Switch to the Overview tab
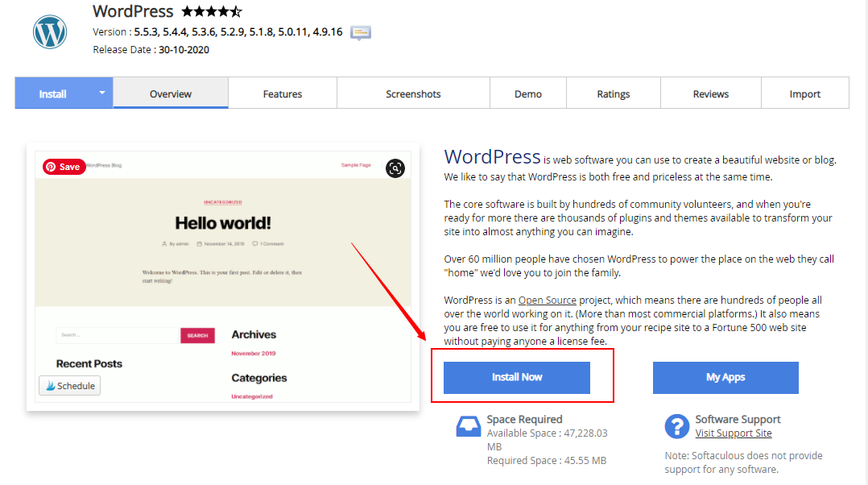Screen dimensions: 868x485 pos(171,93)
